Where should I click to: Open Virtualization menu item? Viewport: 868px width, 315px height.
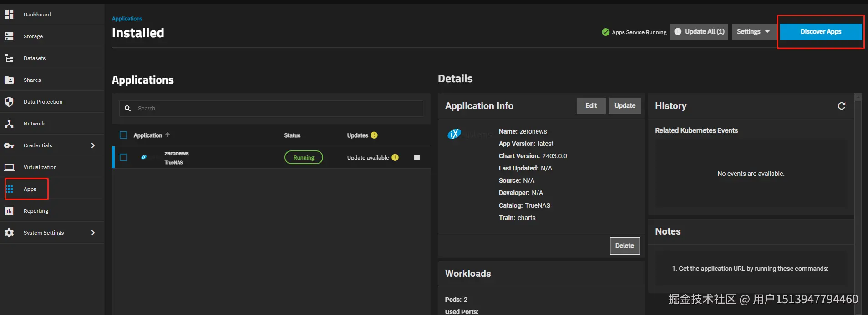click(x=52, y=167)
